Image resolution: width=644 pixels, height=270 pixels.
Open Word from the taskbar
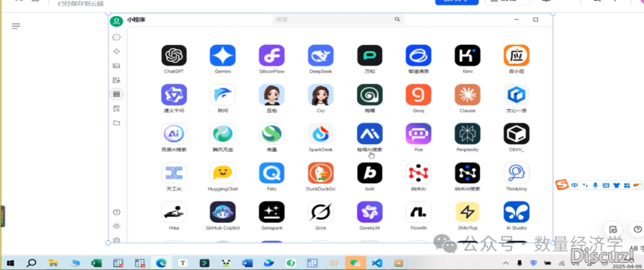click(x=247, y=263)
